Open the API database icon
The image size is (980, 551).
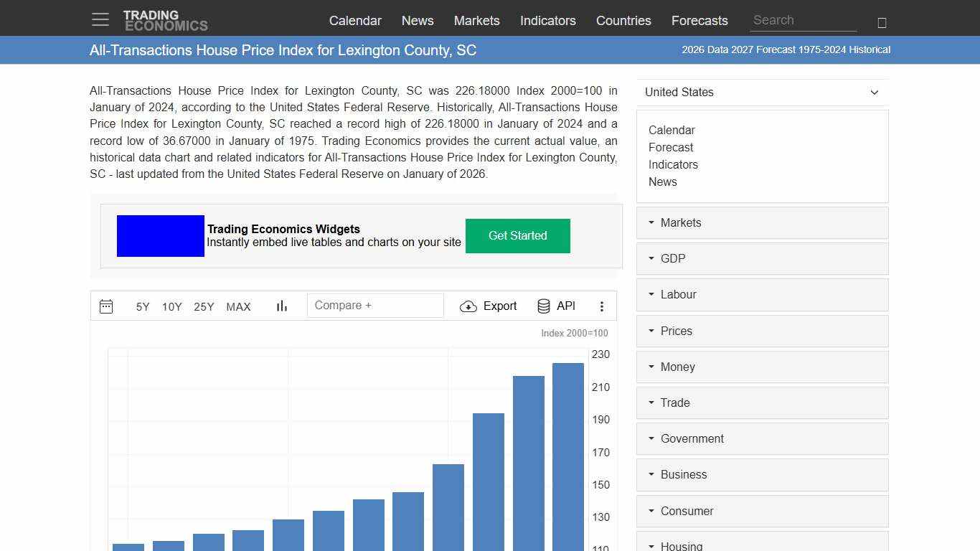(x=543, y=306)
